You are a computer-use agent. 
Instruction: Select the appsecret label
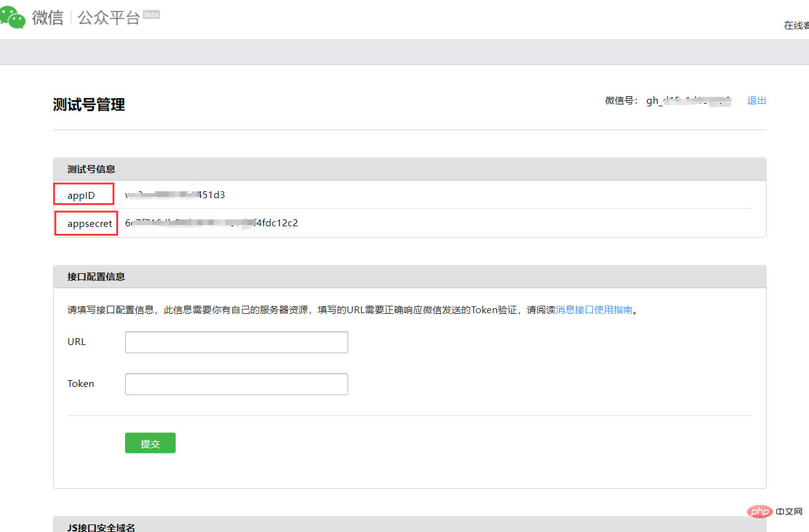(90, 223)
